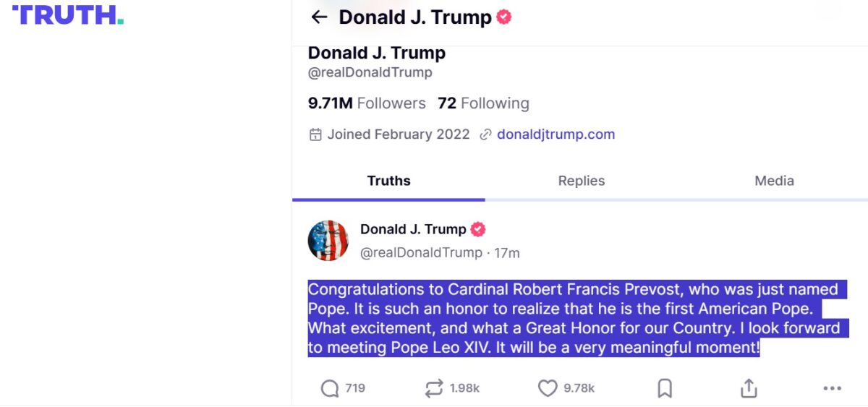The image size is (868, 407).
Task: Open the three-dot more options menu
Action: 832,389
